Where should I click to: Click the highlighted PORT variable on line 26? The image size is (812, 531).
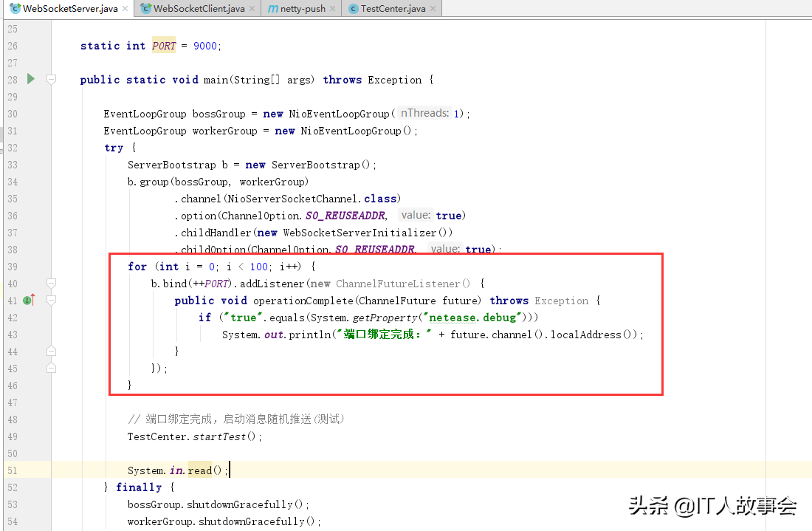(x=164, y=46)
